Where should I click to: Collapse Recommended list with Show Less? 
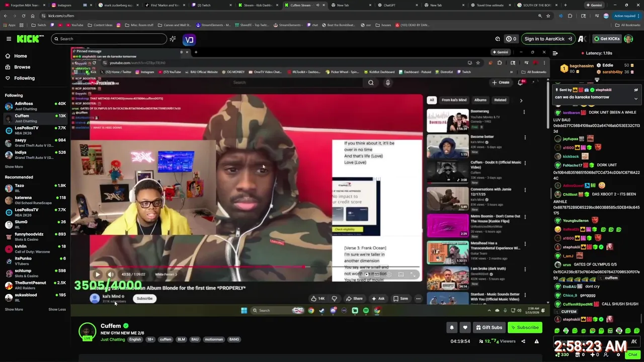tap(57, 309)
